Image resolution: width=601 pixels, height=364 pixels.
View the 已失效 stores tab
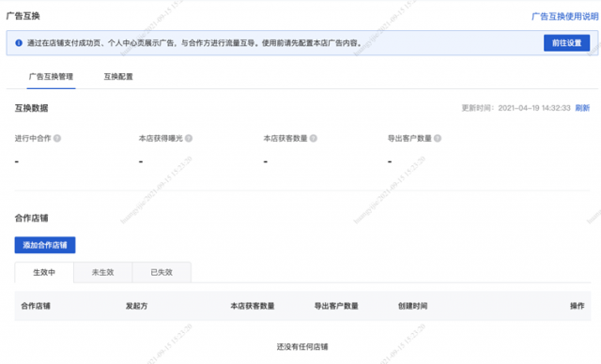coord(162,272)
